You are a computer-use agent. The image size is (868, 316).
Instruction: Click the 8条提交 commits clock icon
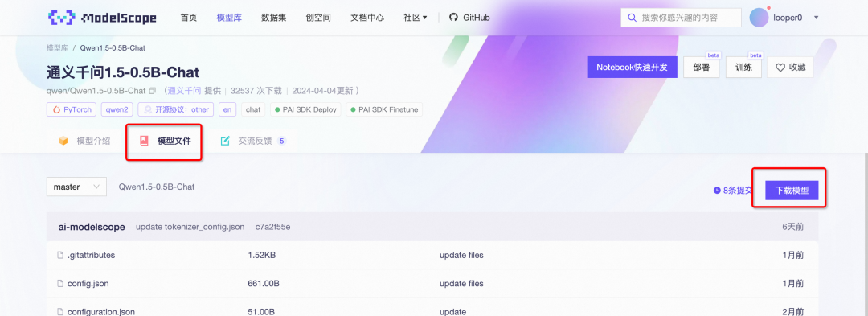[x=718, y=191]
